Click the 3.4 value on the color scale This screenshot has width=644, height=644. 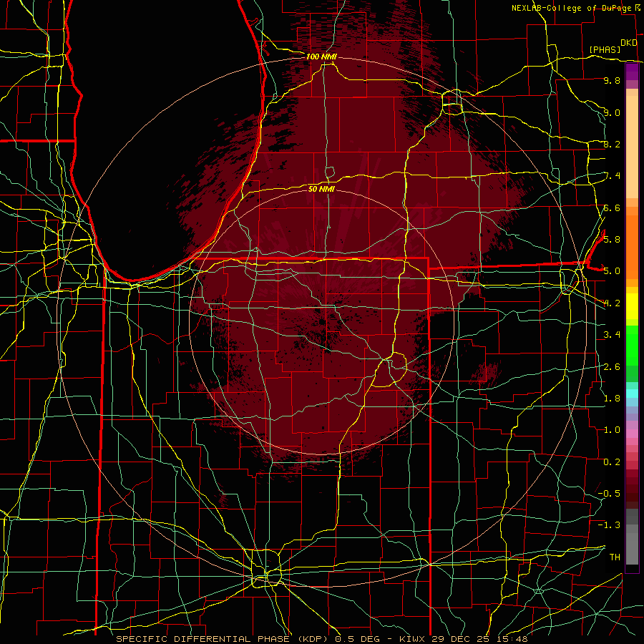click(x=612, y=335)
